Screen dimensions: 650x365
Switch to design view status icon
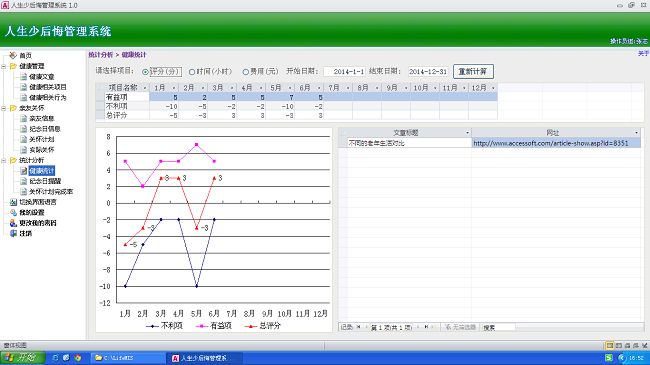tap(644, 345)
